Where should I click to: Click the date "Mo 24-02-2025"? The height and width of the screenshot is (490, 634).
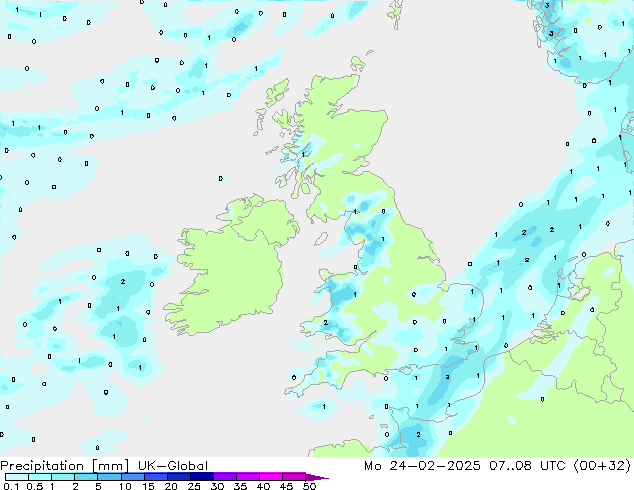point(422,466)
